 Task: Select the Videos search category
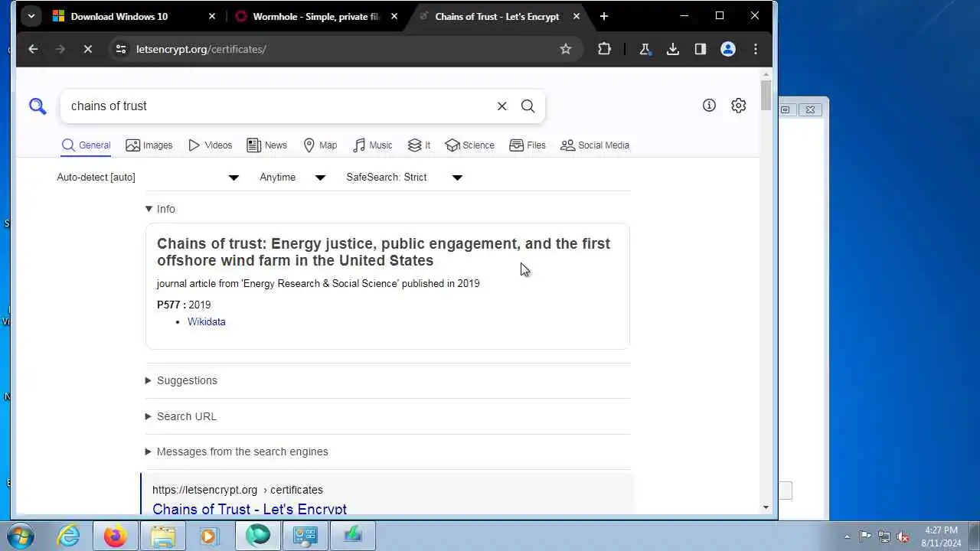pyautogui.click(x=210, y=145)
